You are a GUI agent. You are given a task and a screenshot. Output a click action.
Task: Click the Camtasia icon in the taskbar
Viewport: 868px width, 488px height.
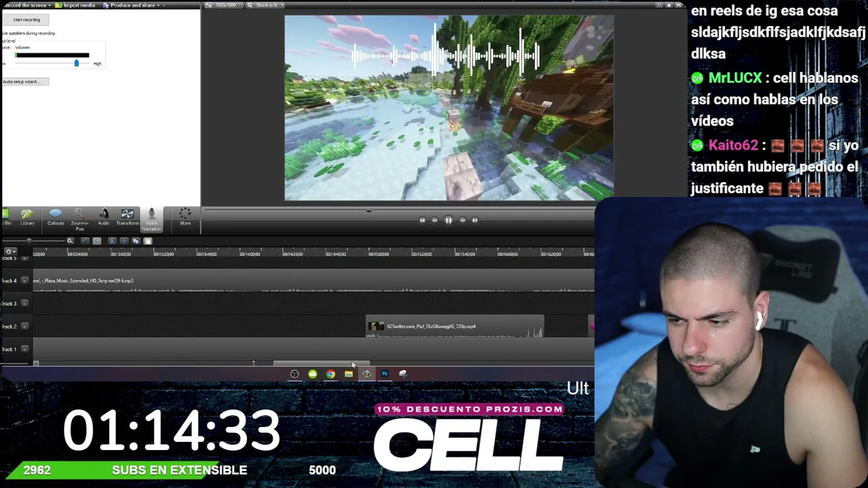367,373
